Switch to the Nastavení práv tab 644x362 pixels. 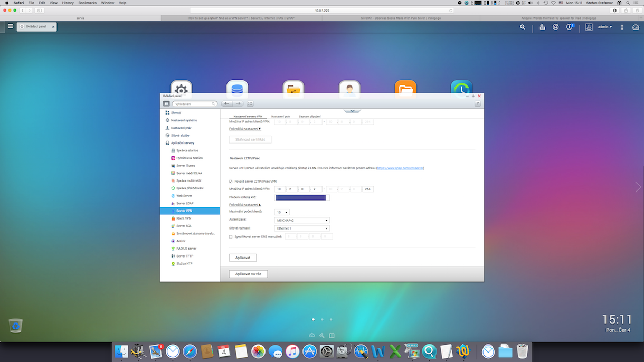(280, 116)
